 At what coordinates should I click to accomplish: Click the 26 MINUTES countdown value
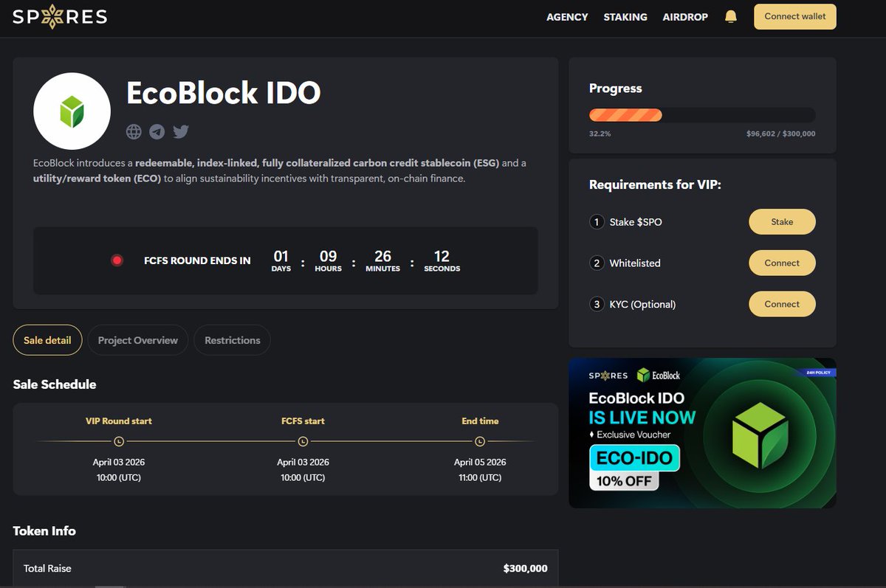click(382, 260)
